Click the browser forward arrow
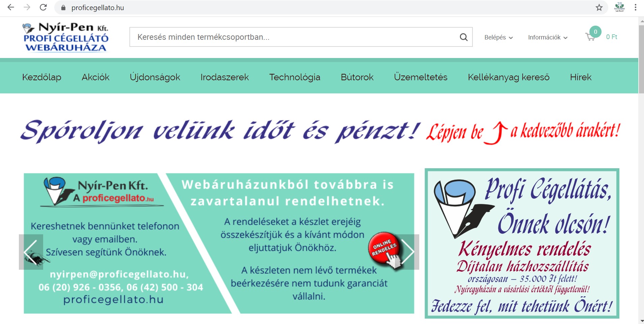This screenshot has width=644, height=324. coord(27,7)
